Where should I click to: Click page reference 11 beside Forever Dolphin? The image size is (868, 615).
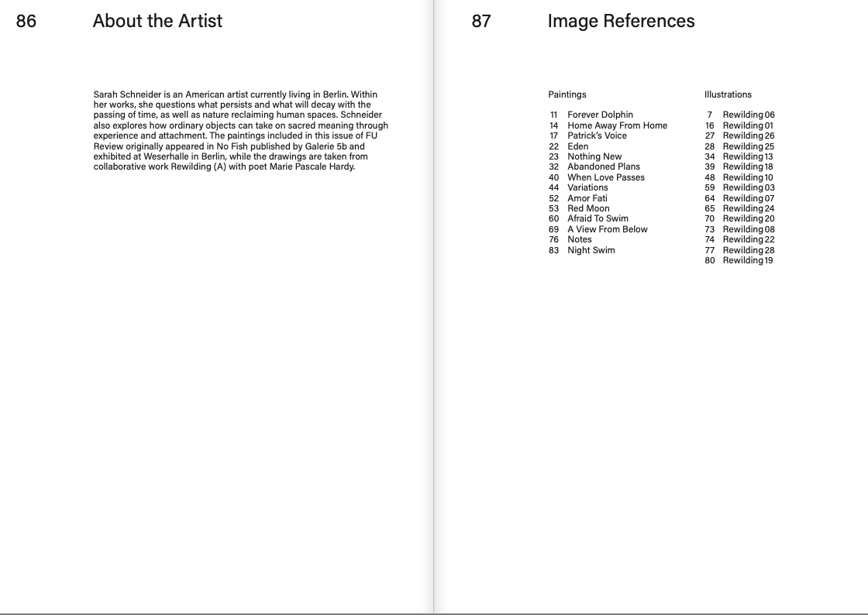click(554, 115)
